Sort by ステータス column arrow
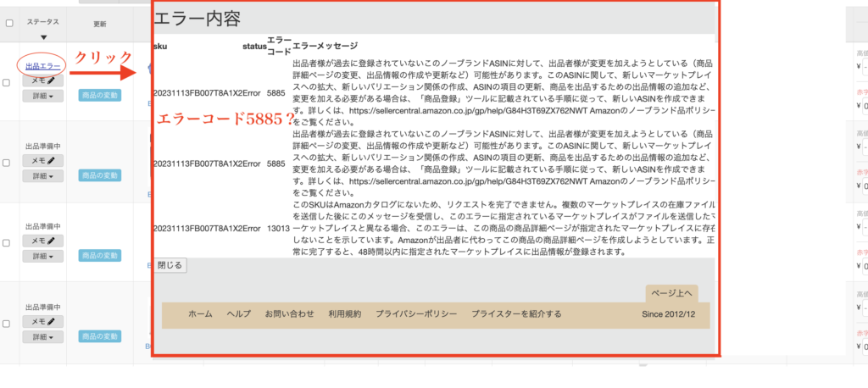 point(43,37)
